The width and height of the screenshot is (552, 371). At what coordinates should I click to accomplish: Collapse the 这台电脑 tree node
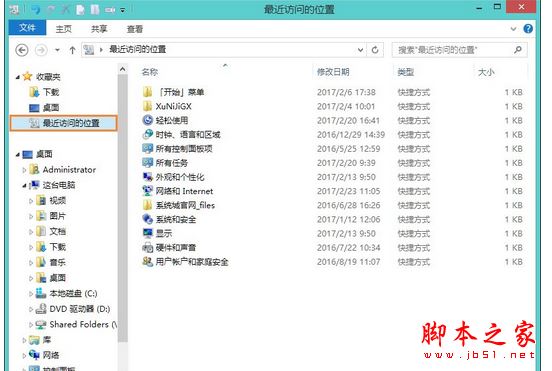tap(24, 186)
